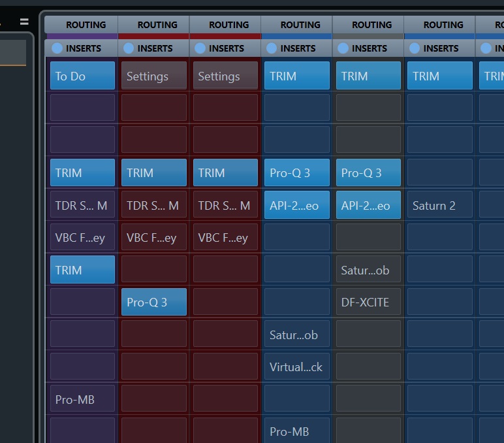This screenshot has height=443, width=504.
Task: Open Satur...ob above DF-XCITE
Action: (x=368, y=270)
